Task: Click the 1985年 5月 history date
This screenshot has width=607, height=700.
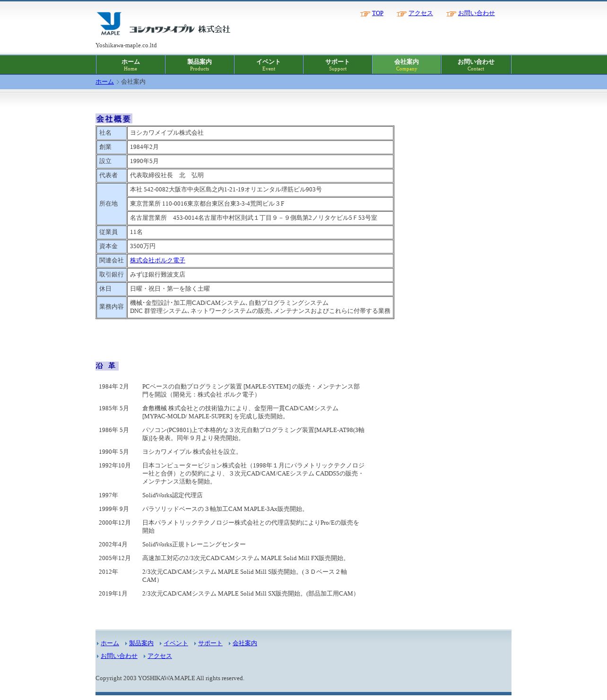Action: [114, 408]
